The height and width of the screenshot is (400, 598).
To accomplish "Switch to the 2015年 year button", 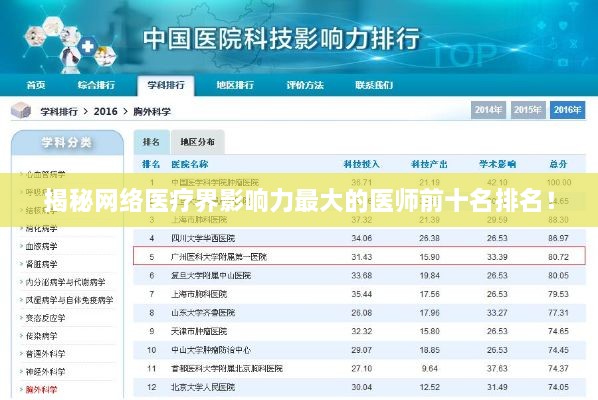I will point(528,110).
